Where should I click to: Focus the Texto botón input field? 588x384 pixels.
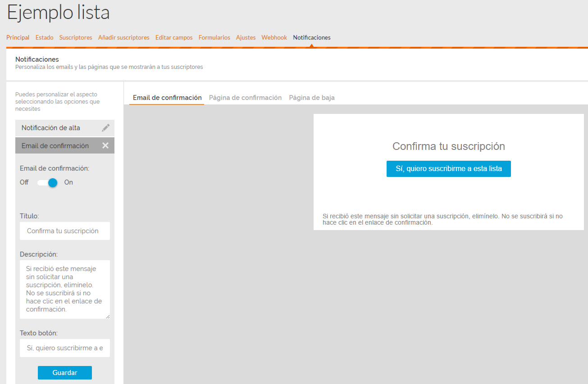[x=65, y=348]
